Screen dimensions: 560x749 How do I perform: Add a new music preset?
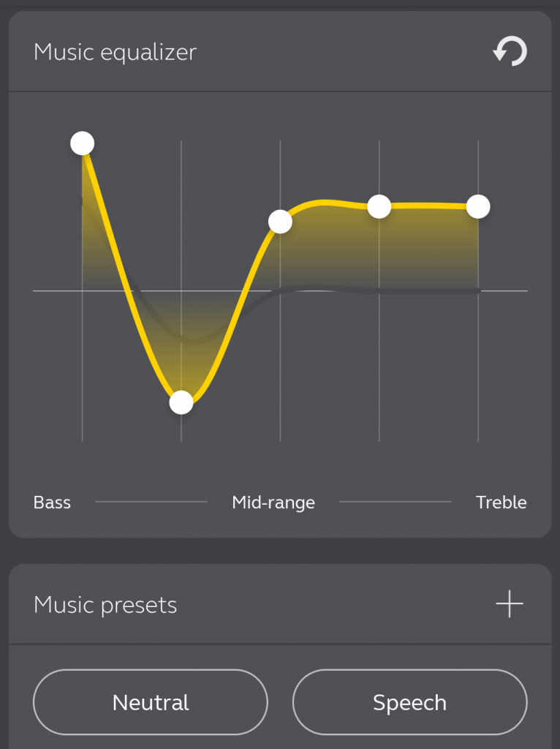pyautogui.click(x=510, y=604)
